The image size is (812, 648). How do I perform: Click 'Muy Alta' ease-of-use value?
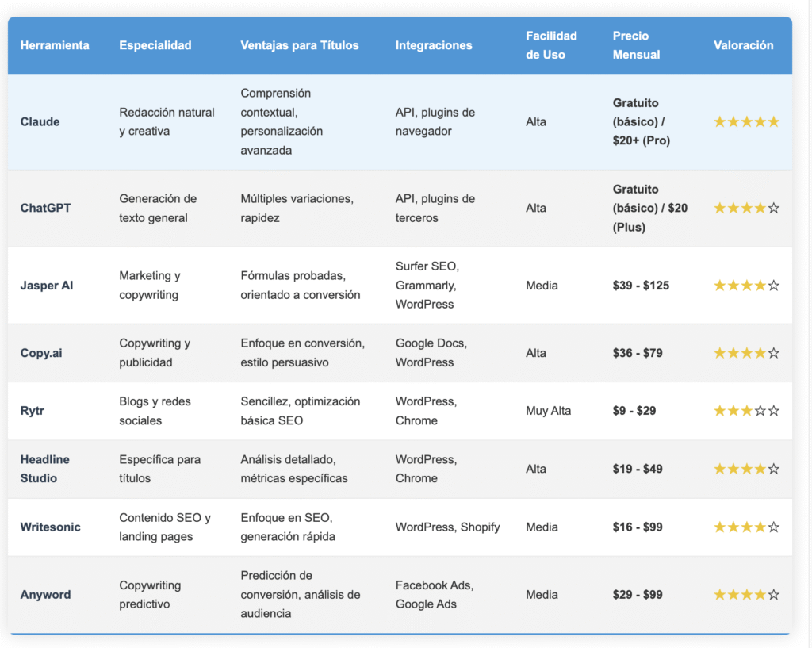(x=549, y=411)
